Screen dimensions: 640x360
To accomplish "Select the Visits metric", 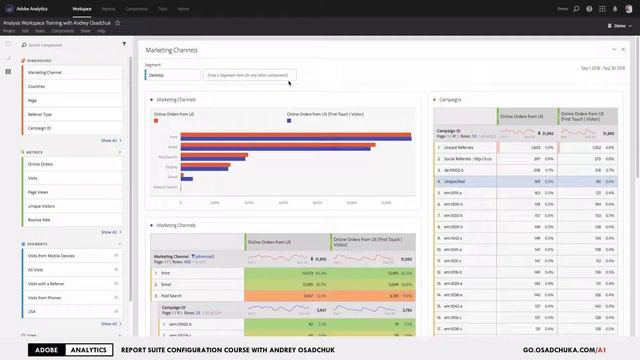I will (x=72, y=178).
